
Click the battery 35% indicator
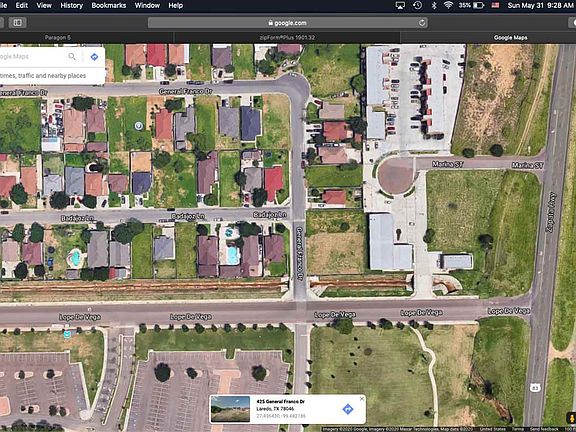pyautogui.click(x=471, y=6)
